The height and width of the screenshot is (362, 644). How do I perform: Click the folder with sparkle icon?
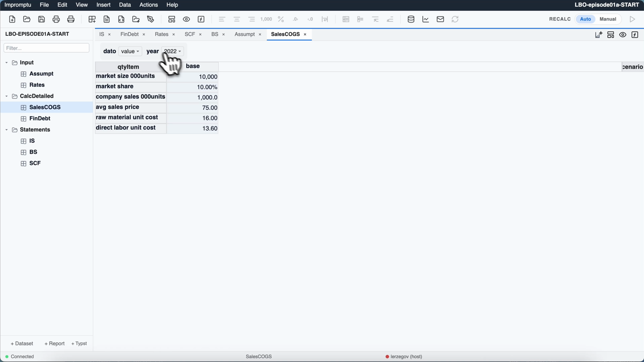coord(136,19)
